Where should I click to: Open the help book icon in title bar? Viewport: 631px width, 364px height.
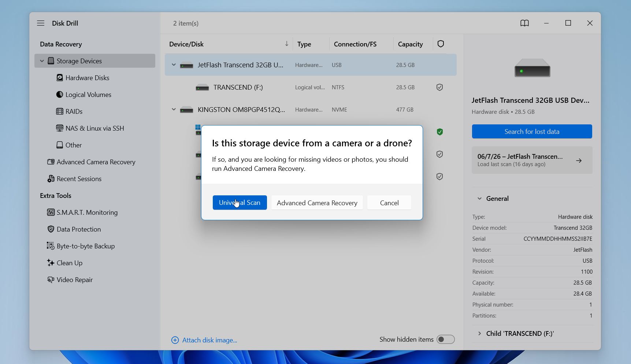click(x=524, y=23)
